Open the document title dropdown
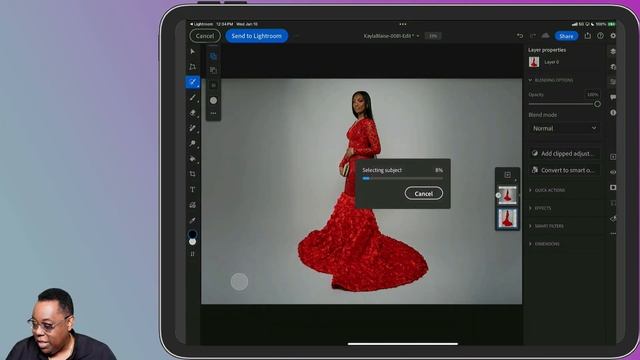The width and height of the screenshot is (640, 360). (x=391, y=36)
